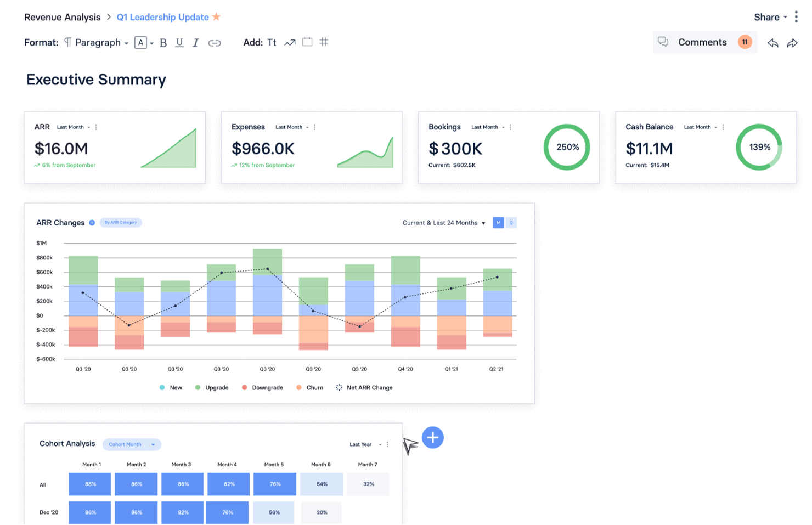Click the 250% Bookings progress ring

point(566,146)
